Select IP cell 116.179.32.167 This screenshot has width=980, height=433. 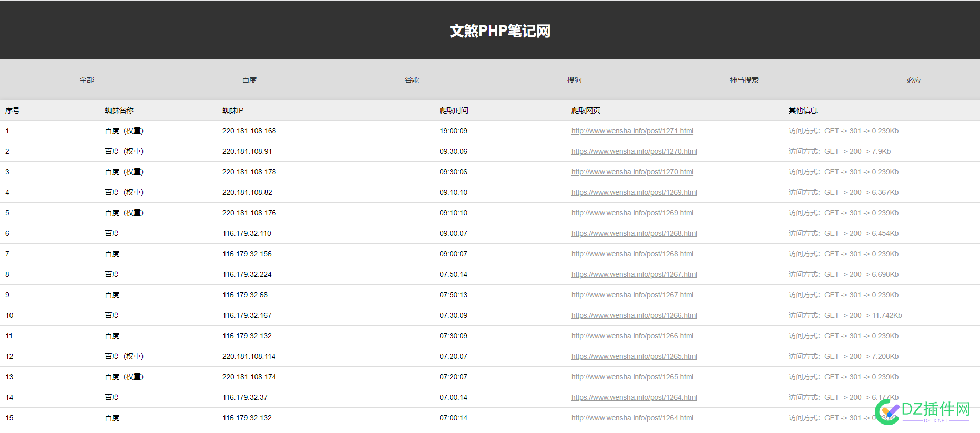pyautogui.click(x=247, y=315)
